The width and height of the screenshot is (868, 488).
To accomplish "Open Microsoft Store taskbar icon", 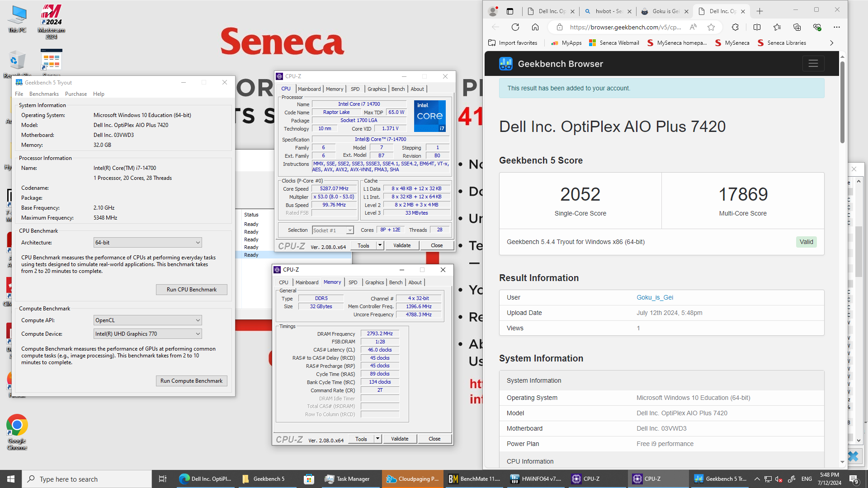I will coord(309,479).
